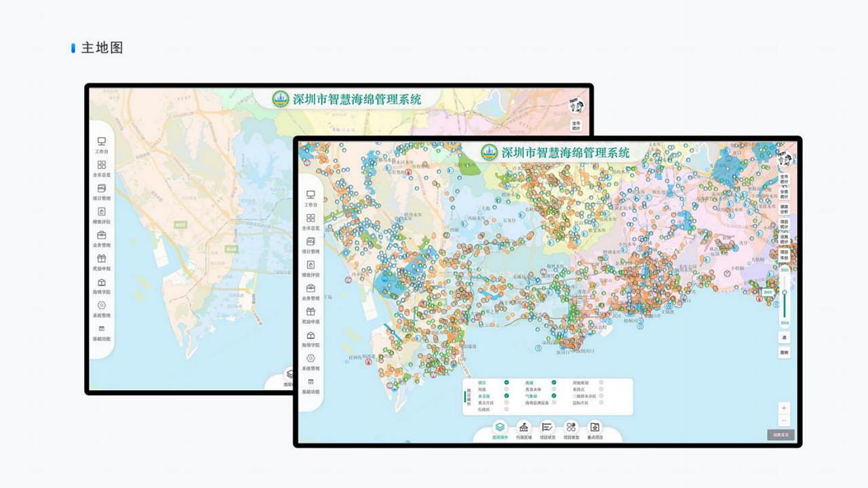Select the 项目类型 bottom tab
Viewport: 868px width, 488px height.
(571, 431)
